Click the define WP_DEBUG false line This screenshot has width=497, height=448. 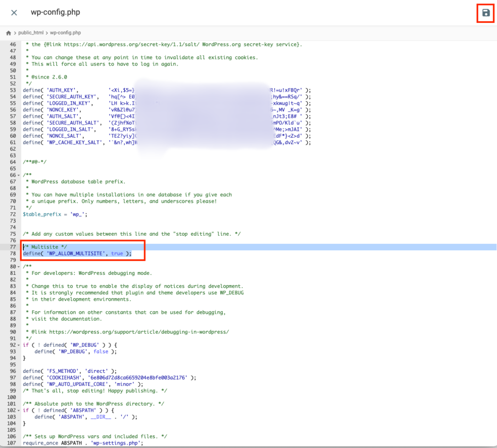(x=75, y=352)
